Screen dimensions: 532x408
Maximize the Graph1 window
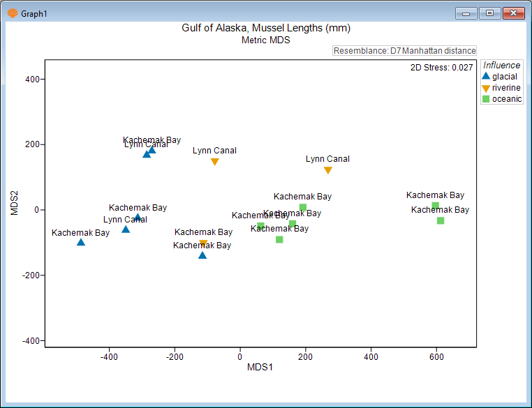(490, 13)
